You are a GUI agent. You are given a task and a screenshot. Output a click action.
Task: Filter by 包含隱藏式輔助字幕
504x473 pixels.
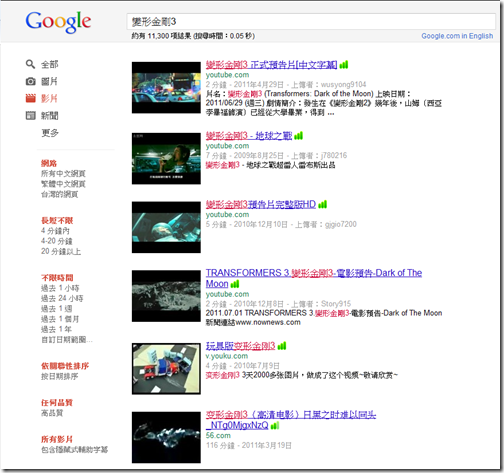(74, 450)
